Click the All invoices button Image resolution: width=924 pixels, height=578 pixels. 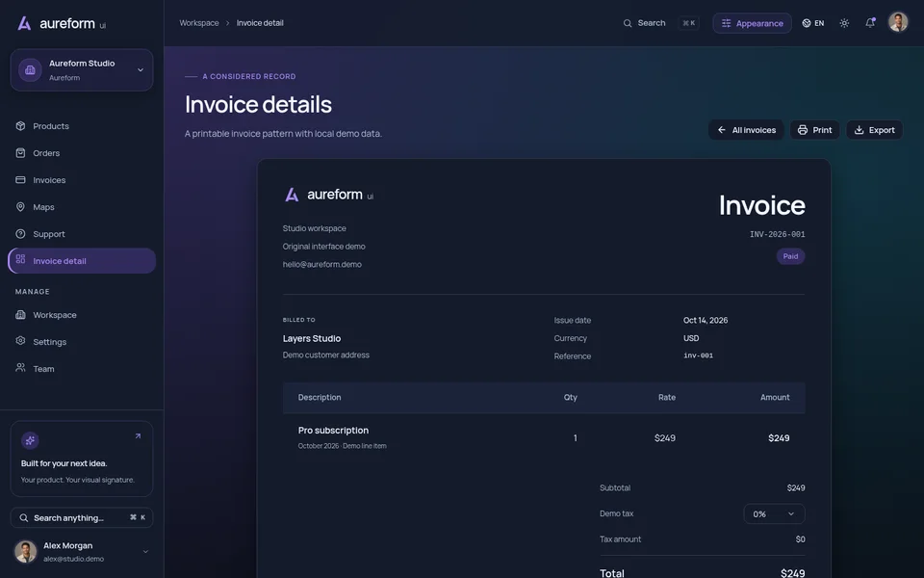point(746,130)
